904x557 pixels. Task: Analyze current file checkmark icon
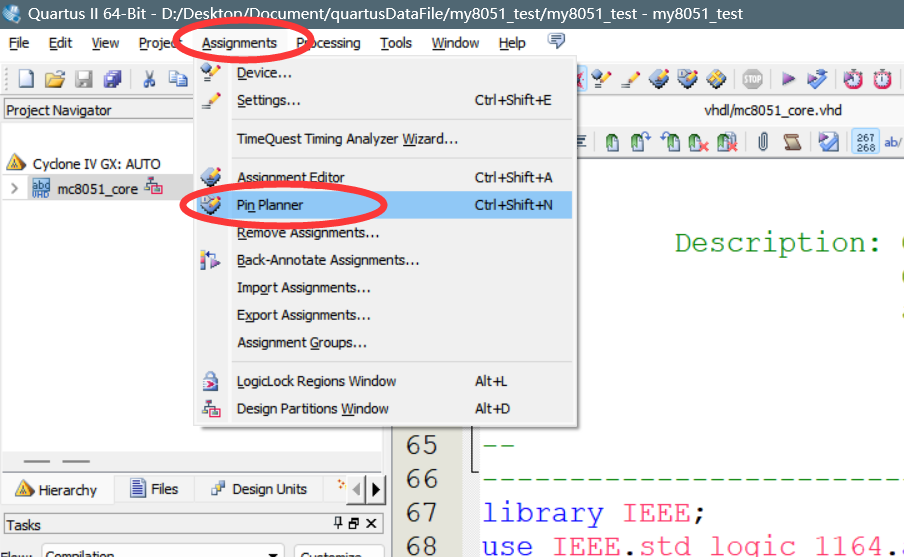[828, 142]
